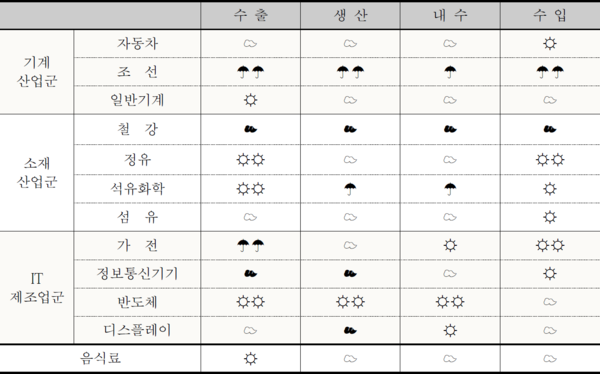The width and height of the screenshot is (600, 374).
Task: Click the double umbrella in 조선 수출
Action: click(251, 72)
